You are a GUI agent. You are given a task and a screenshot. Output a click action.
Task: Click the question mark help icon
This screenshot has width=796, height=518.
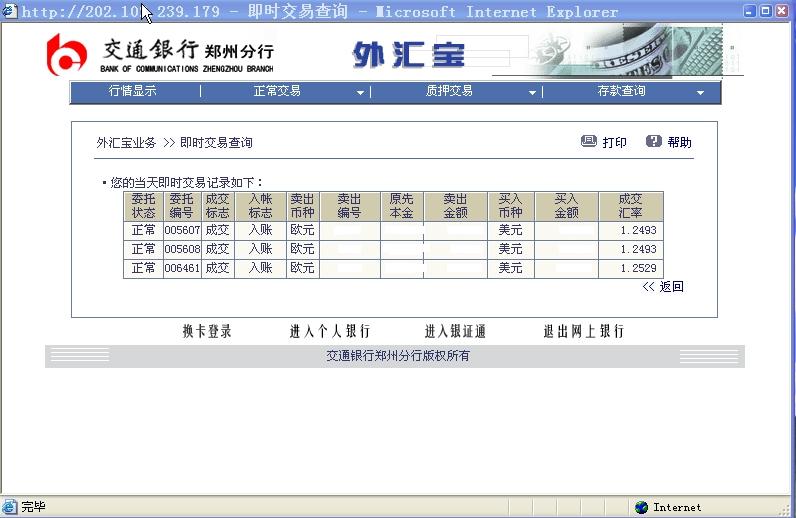coord(653,141)
